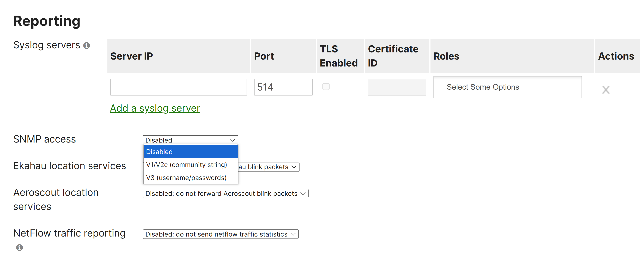This screenshot has height=274, width=644.
Task: Click the NetFlow traffic reporting info icon
Action: click(x=19, y=247)
